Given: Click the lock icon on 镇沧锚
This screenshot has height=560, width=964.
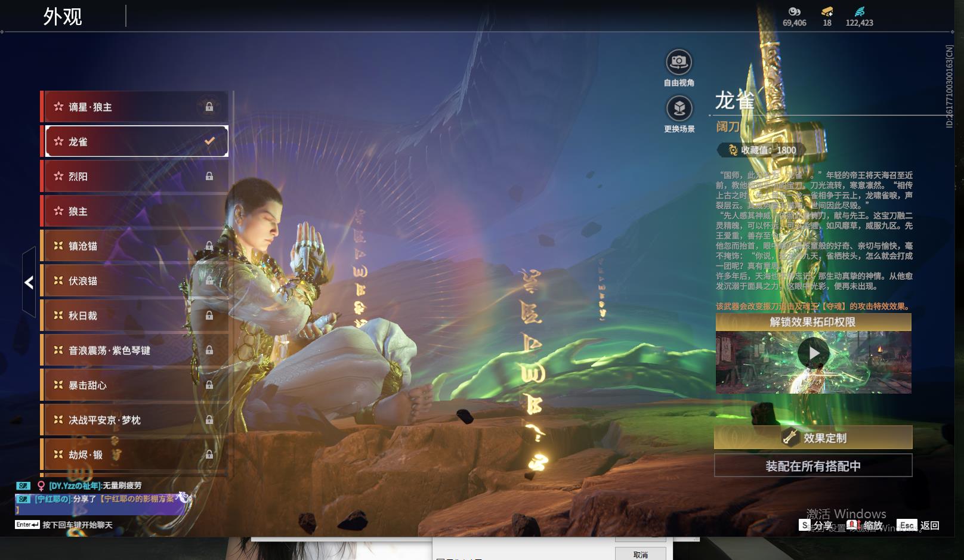Looking at the screenshot, I should pos(209,246).
